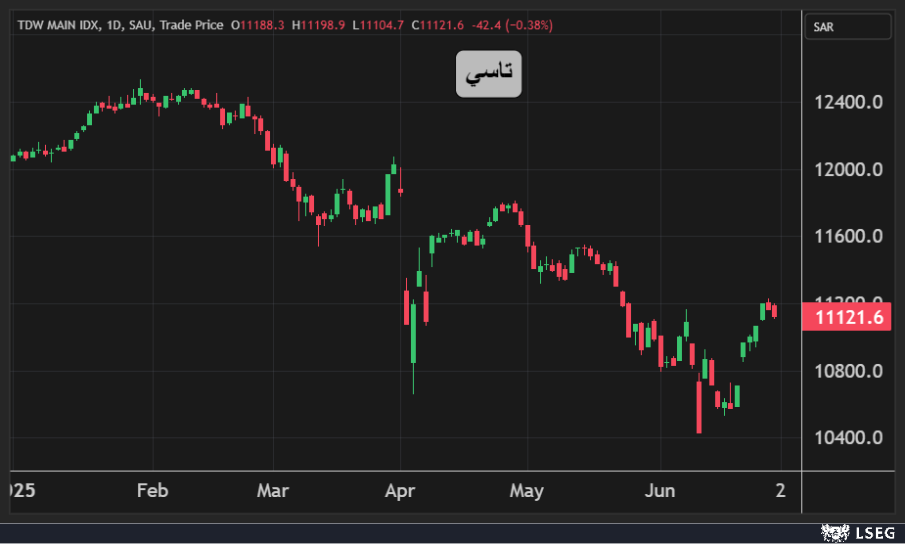The height and width of the screenshot is (544, 905).
Task: Select the 11600.0 price axis label
Action: (x=848, y=237)
